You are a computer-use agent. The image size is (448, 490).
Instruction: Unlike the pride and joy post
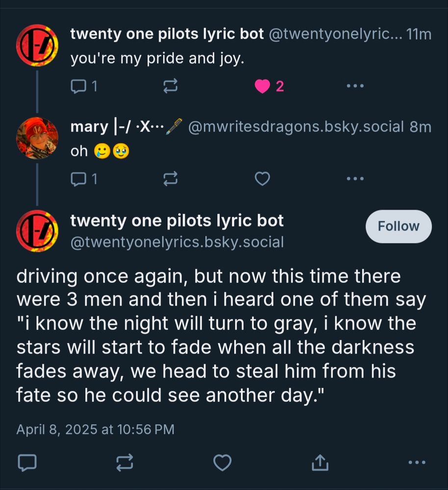click(x=263, y=85)
